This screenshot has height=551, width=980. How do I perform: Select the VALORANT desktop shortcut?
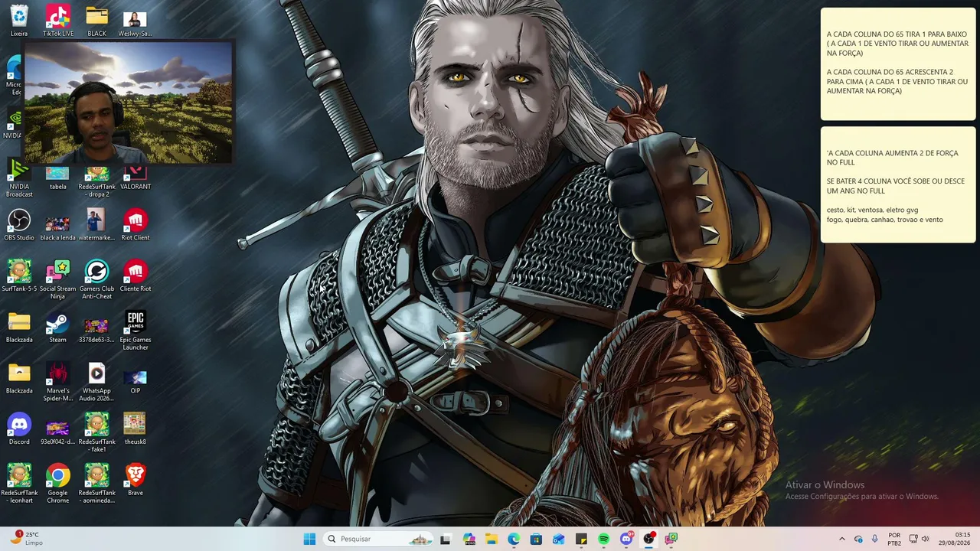pyautogui.click(x=135, y=178)
